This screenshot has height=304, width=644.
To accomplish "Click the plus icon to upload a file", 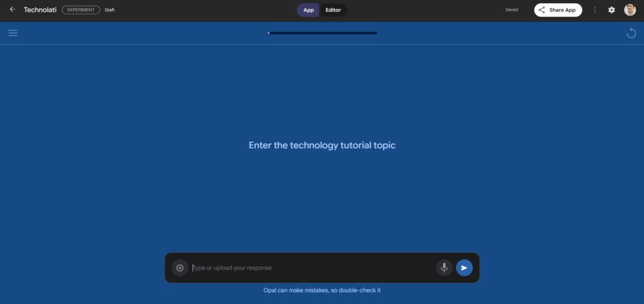I will point(180,267).
